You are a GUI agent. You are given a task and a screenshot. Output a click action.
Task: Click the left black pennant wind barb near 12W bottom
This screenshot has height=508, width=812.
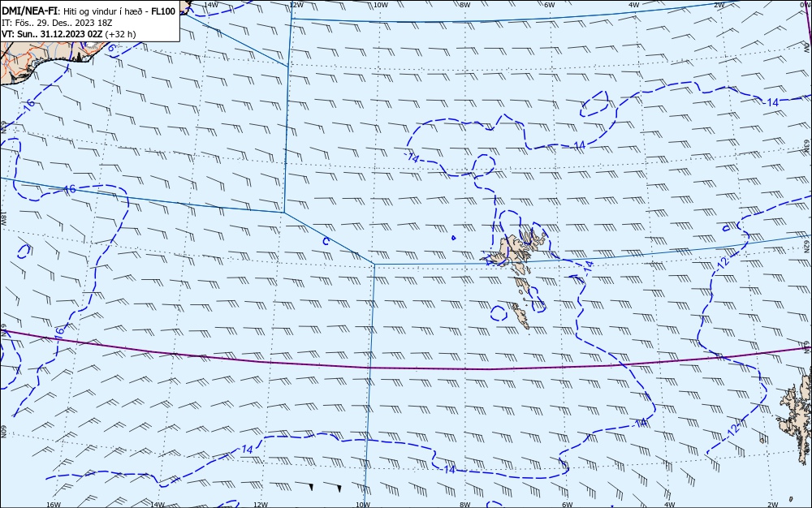point(311,488)
